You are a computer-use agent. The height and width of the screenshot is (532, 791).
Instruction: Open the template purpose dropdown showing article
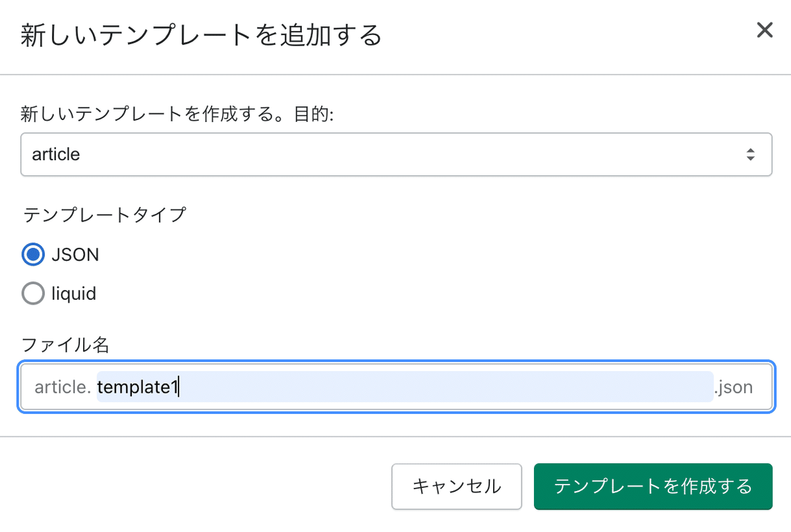396,154
